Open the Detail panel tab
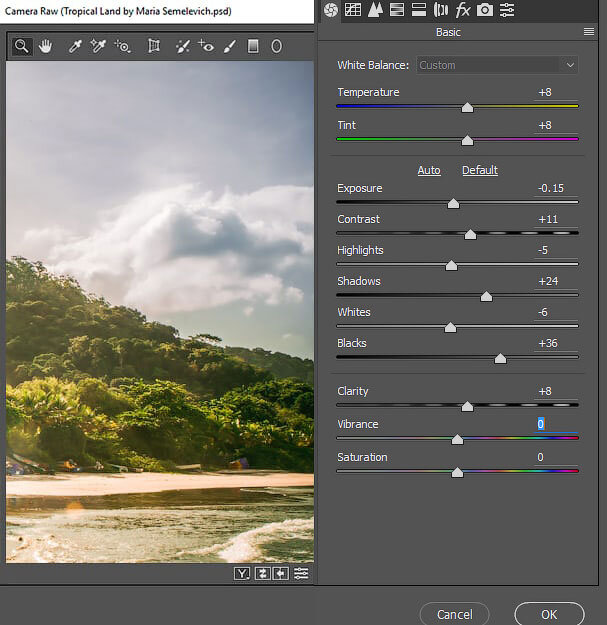This screenshot has height=625, width=607. tap(375, 10)
